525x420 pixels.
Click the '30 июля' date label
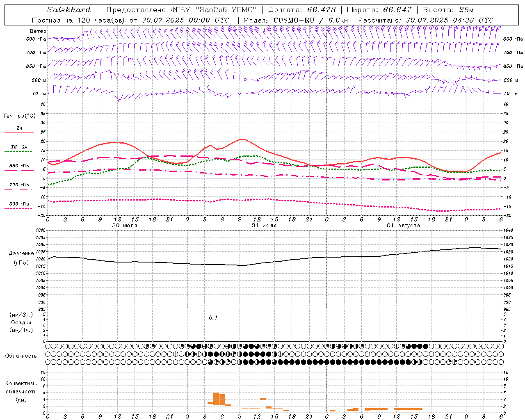click(125, 226)
